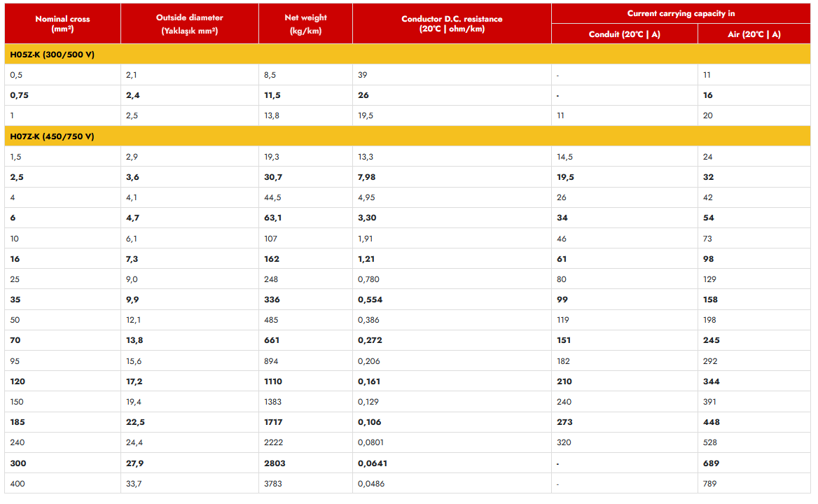Click the air capacity value 528

pos(709,442)
